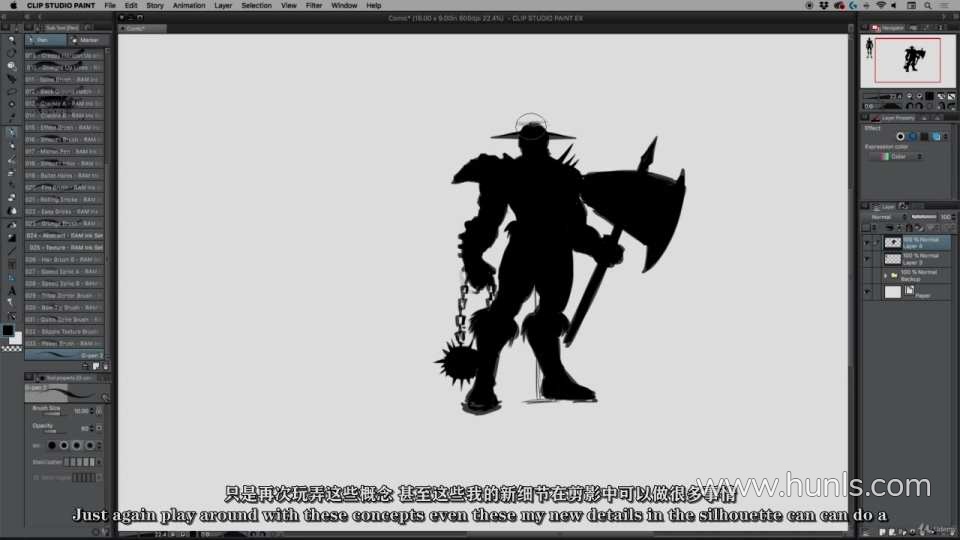Viewport: 960px width, 540px height.
Task: Open the Animation menu
Action: [x=189, y=5]
